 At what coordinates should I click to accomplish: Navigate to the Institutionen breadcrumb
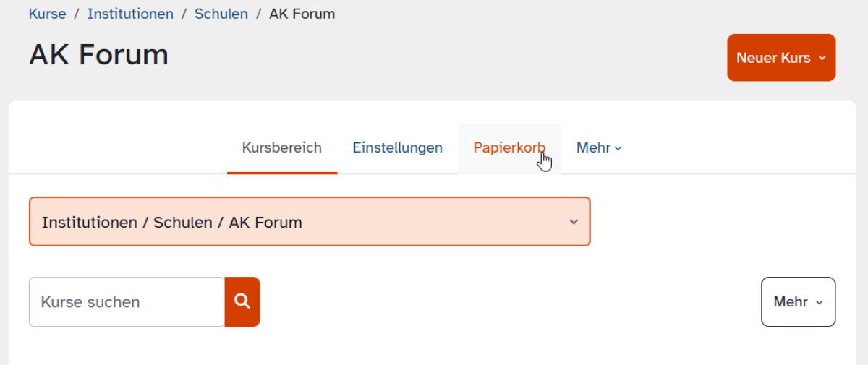click(x=130, y=14)
